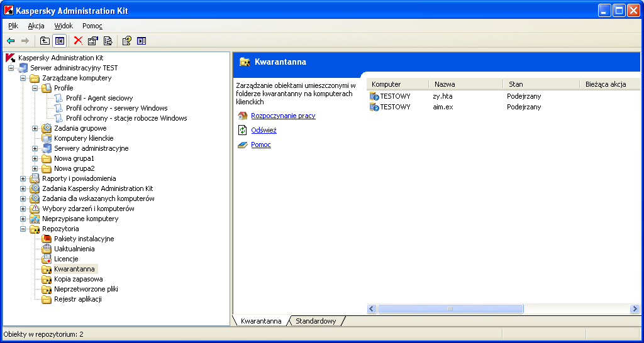Viewport: 644px width, 343px height.
Task: Toggle the Show/Hide console tree icon
Action: tap(59, 41)
